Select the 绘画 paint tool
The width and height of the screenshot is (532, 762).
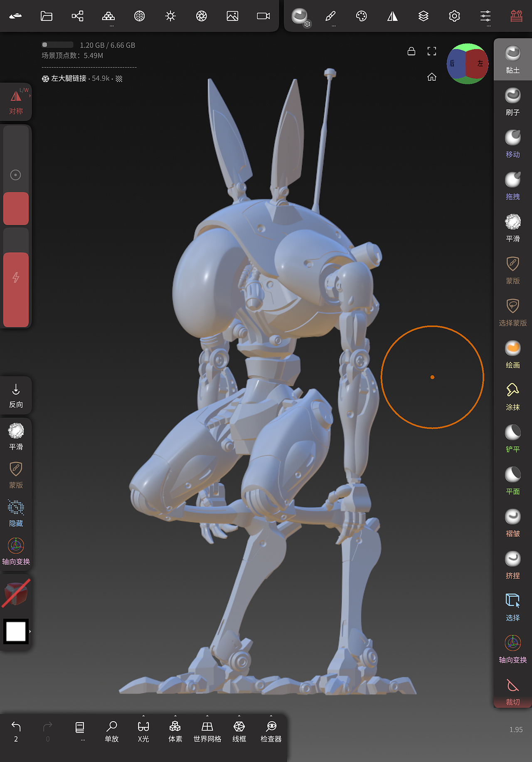(512, 355)
